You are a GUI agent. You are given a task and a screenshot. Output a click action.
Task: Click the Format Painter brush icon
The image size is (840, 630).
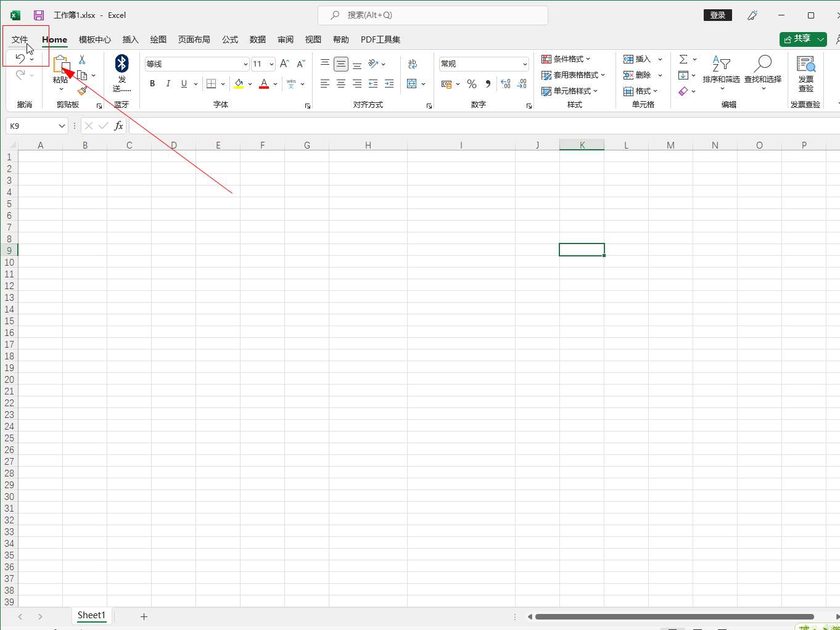click(82, 91)
